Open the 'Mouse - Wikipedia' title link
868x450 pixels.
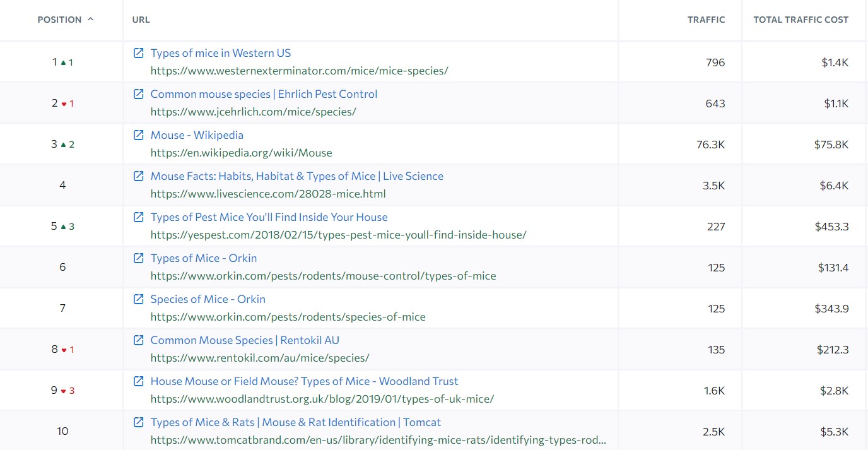[x=197, y=135]
